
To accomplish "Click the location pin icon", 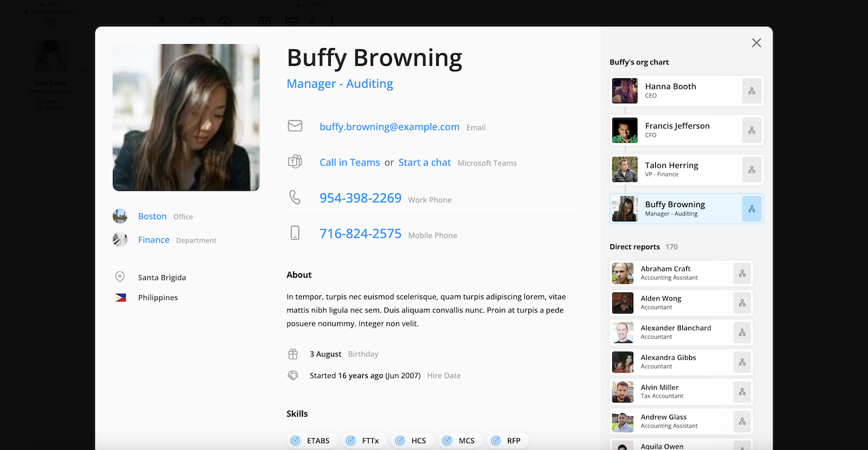I will (x=120, y=277).
